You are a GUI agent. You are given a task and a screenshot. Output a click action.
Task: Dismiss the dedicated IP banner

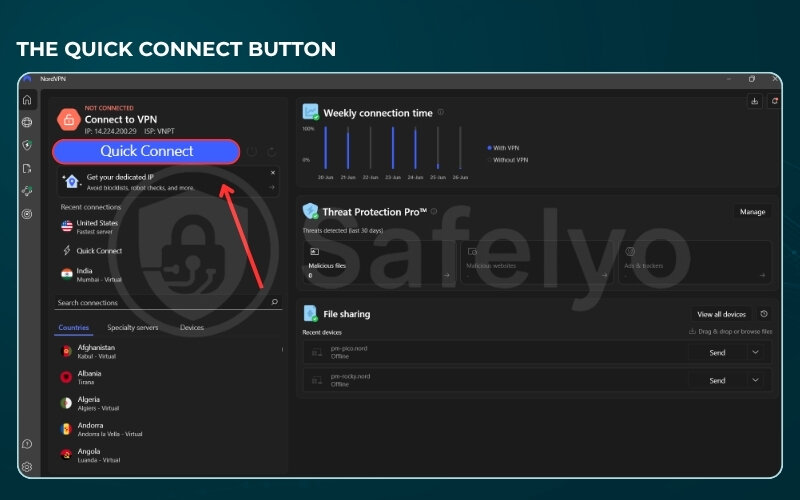(273, 173)
